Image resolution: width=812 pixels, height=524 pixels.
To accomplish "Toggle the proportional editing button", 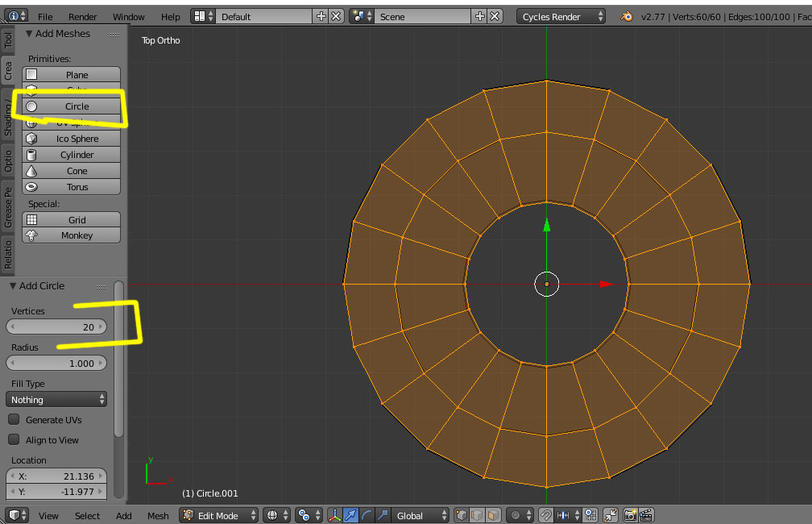I will coord(517,515).
